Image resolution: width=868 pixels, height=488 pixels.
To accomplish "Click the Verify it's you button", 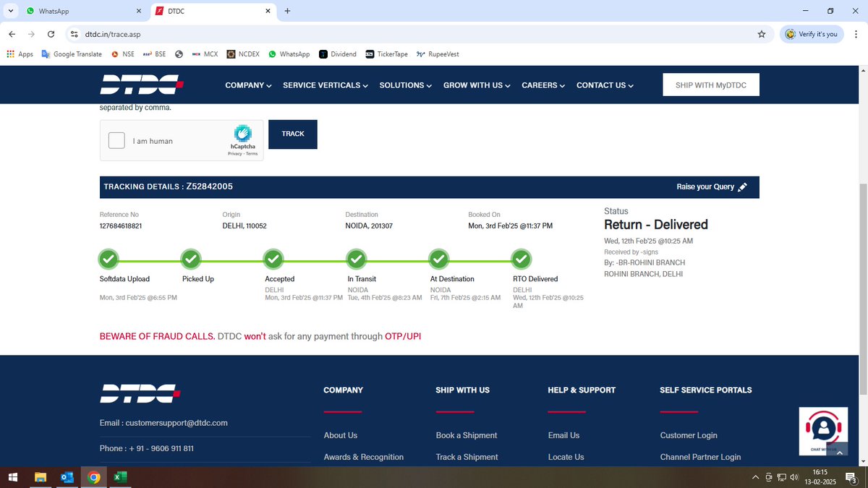I will pos(812,34).
